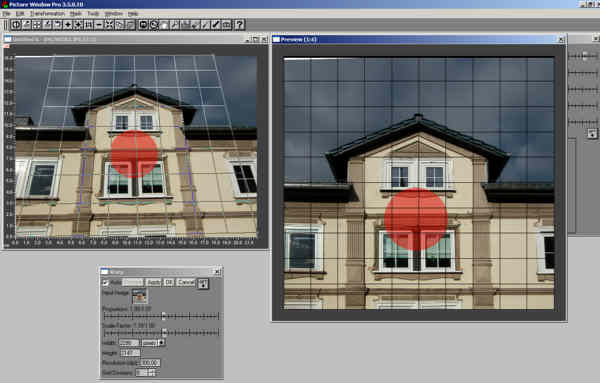The height and width of the screenshot is (383, 600).
Task: Click the red circle in Preview window
Action: (x=416, y=219)
